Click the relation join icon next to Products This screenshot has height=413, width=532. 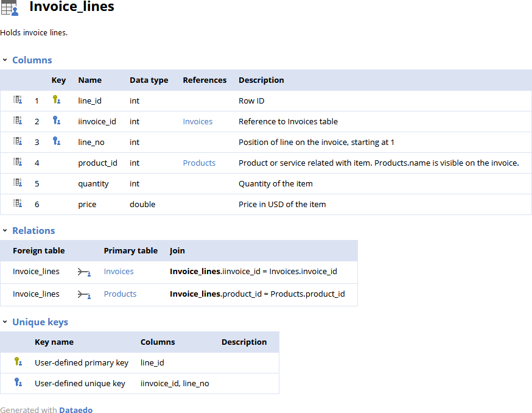point(84,294)
